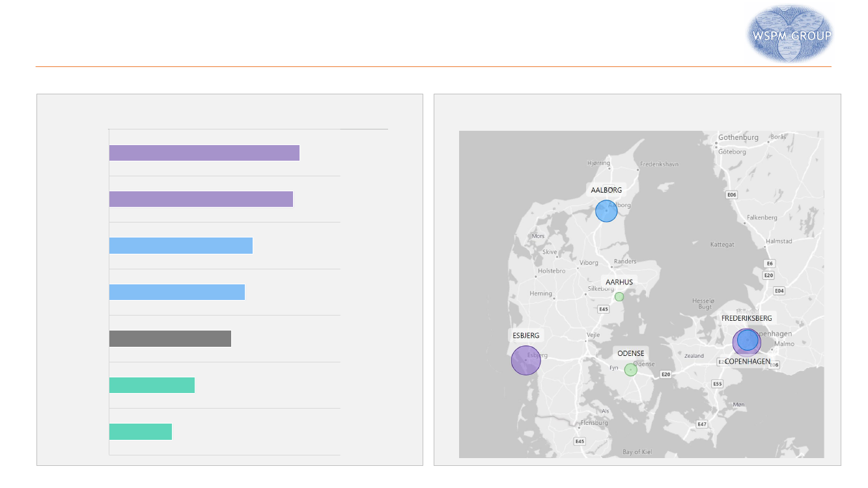Click the shortest teal bar at bottom
The image size is (868, 488).
pos(140,432)
